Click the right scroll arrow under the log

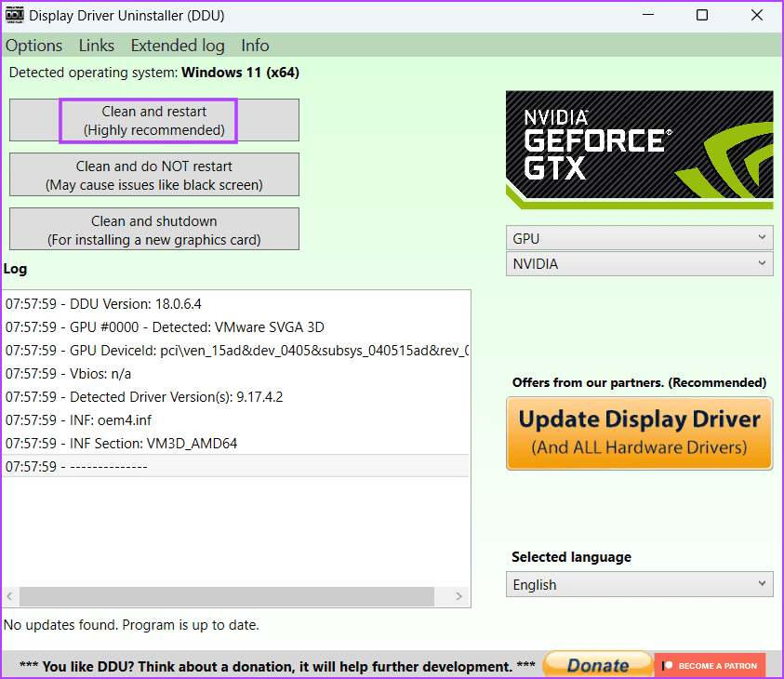click(x=458, y=596)
